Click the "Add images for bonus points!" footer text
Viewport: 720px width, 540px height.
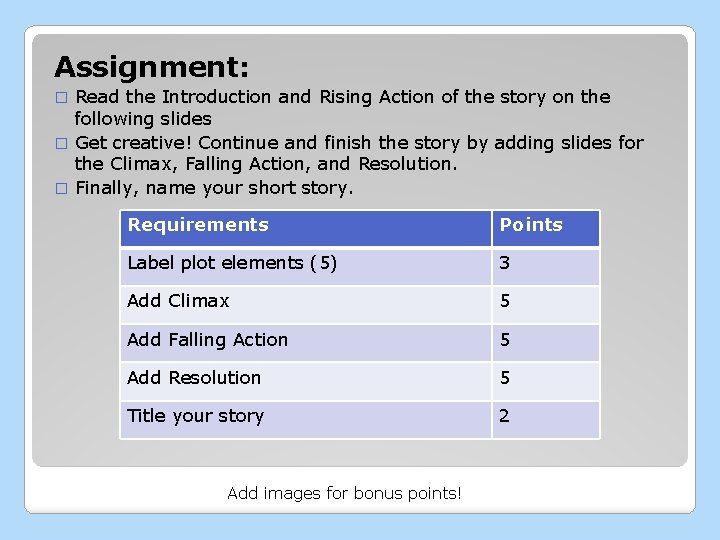(x=344, y=493)
